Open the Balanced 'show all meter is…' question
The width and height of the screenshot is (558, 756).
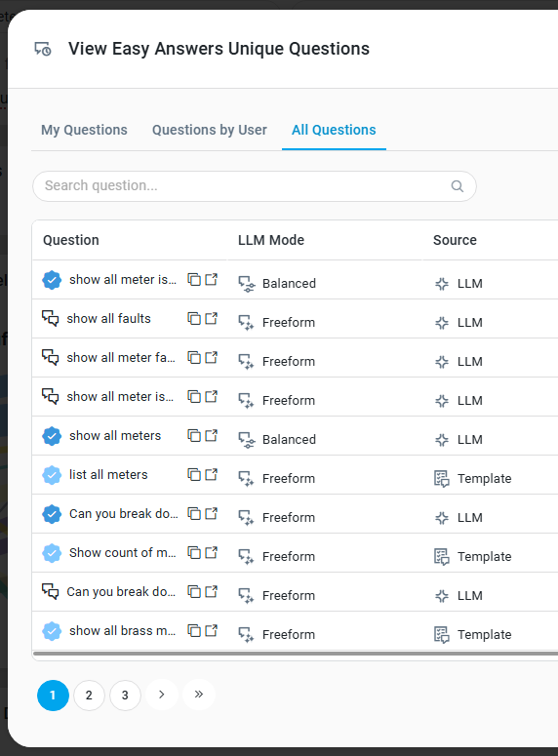click(212, 280)
